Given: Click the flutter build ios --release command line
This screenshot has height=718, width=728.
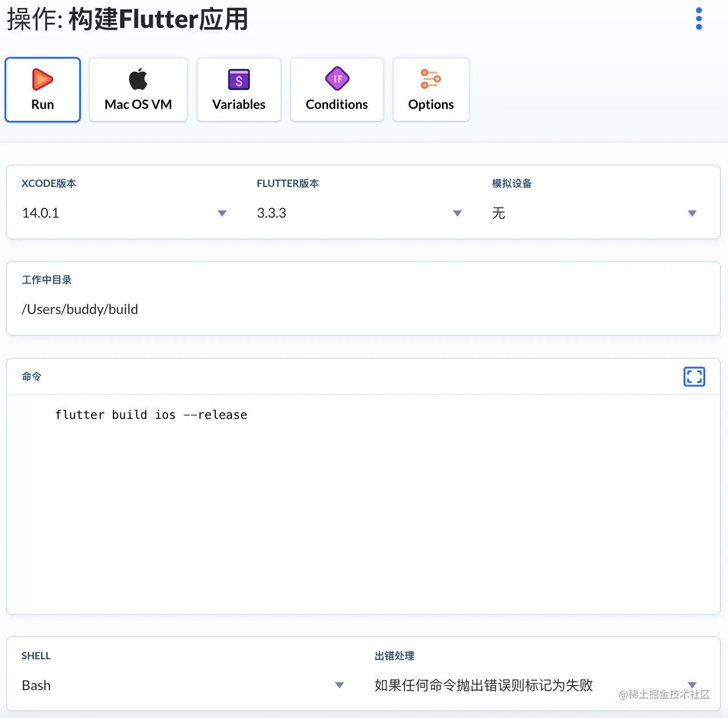Looking at the screenshot, I should click(x=151, y=415).
